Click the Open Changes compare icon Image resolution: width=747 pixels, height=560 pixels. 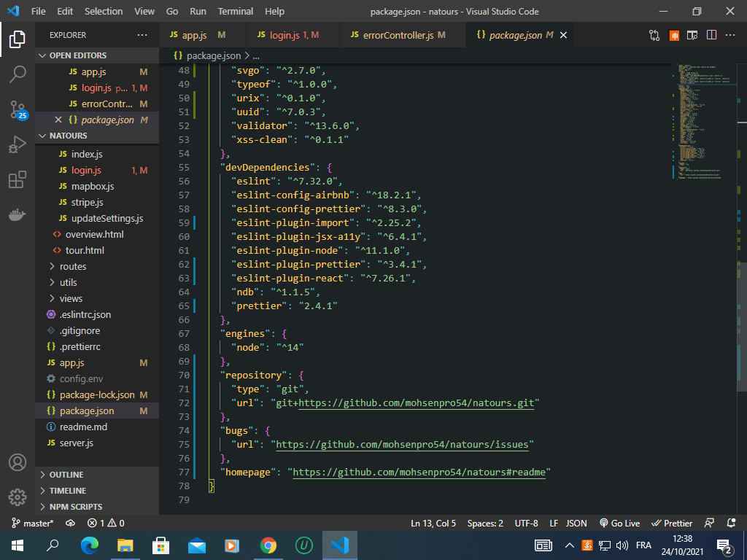tap(654, 35)
